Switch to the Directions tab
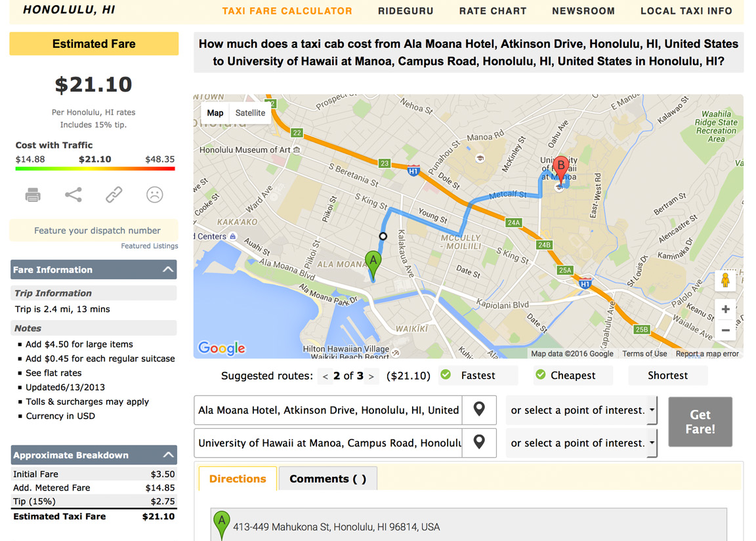Screen dimensions: 756x541 pyautogui.click(x=238, y=478)
